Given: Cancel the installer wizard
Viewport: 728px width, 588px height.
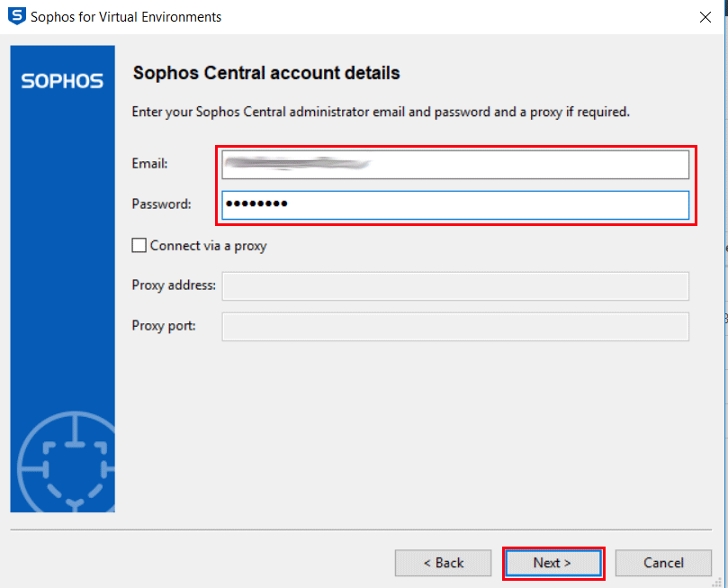Looking at the screenshot, I should tap(663, 563).
